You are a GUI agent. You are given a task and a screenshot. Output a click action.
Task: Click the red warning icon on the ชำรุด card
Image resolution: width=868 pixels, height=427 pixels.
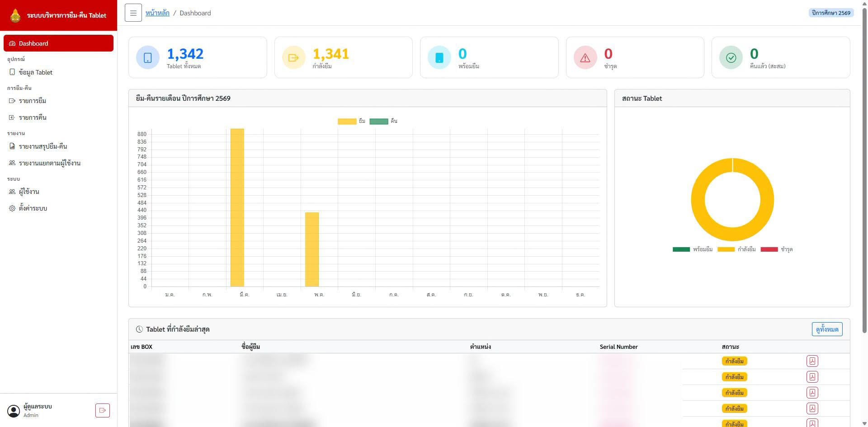[585, 57]
